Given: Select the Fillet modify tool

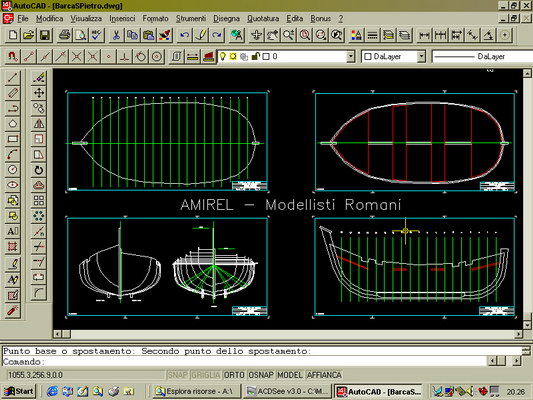Looking at the screenshot, I should [39, 293].
